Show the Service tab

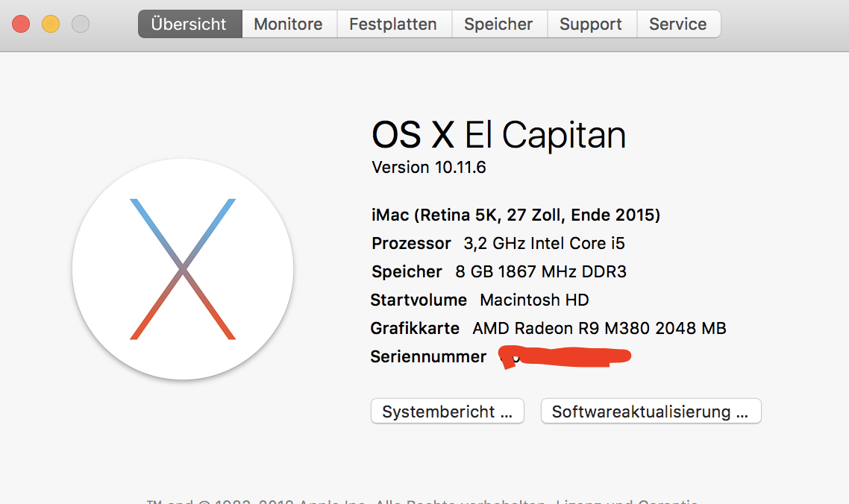678,24
